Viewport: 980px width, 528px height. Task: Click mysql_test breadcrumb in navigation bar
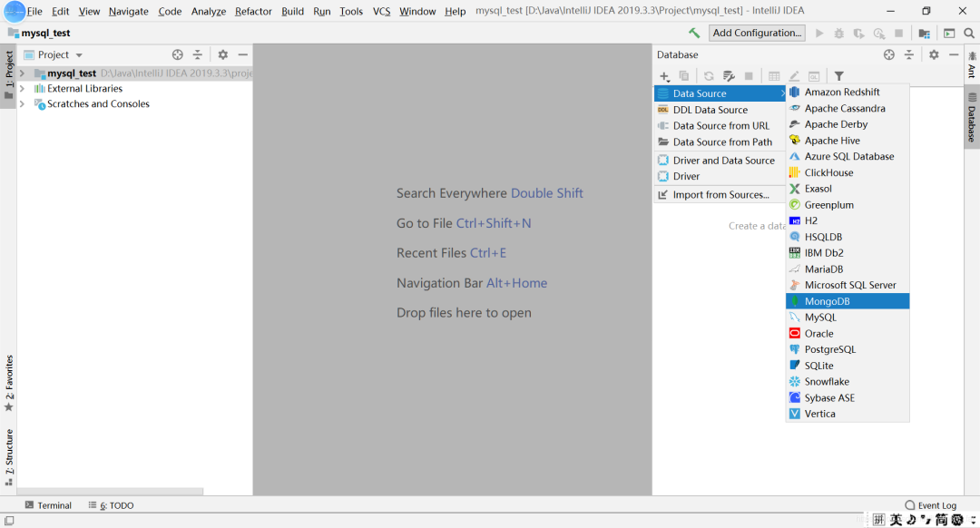click(39, 34)
